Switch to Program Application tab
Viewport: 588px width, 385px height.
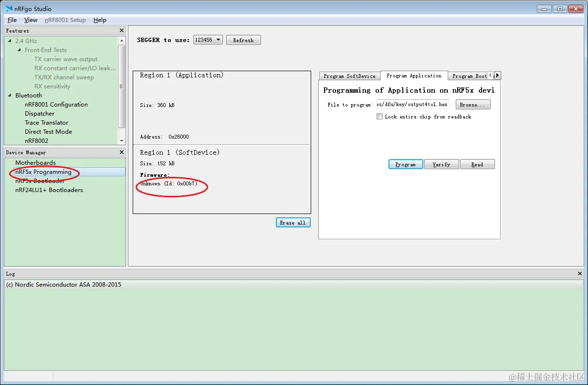pos(414,75)
